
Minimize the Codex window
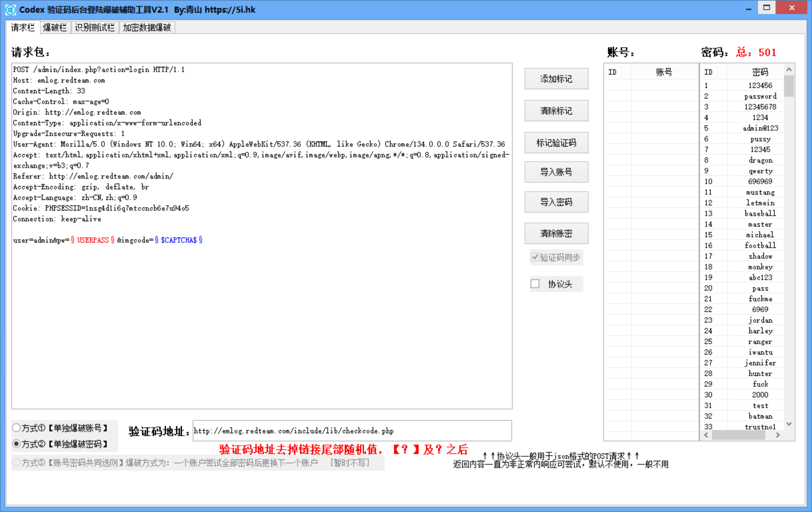pyautogui.click(x=749, y=8)
